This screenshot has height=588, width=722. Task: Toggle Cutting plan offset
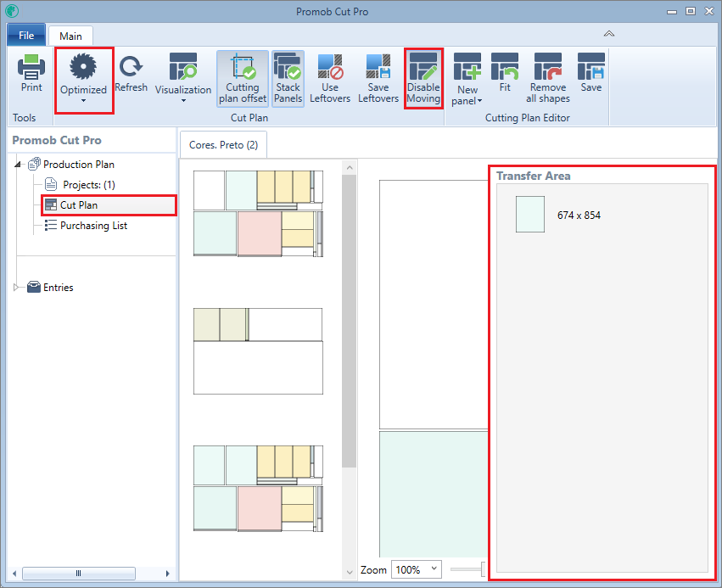243,79
